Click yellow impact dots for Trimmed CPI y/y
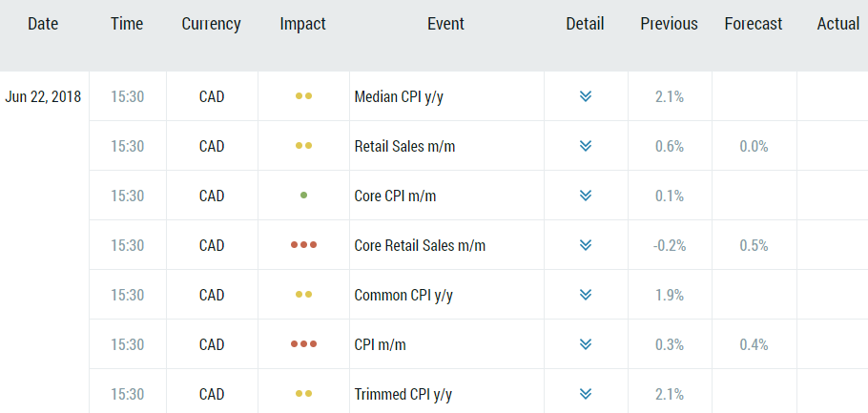The height and width of the screenshot is (413, 868). click(303, 394)
